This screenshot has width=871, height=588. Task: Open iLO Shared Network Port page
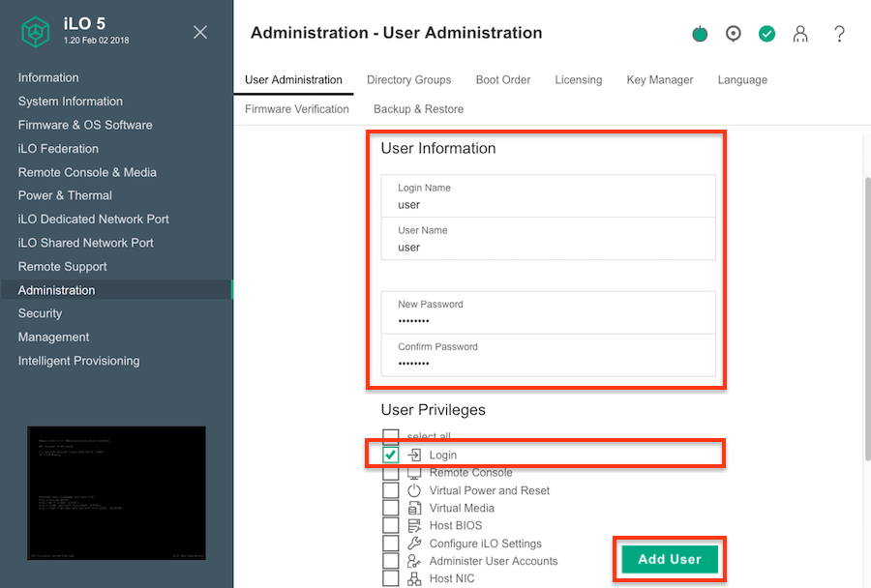85,243
